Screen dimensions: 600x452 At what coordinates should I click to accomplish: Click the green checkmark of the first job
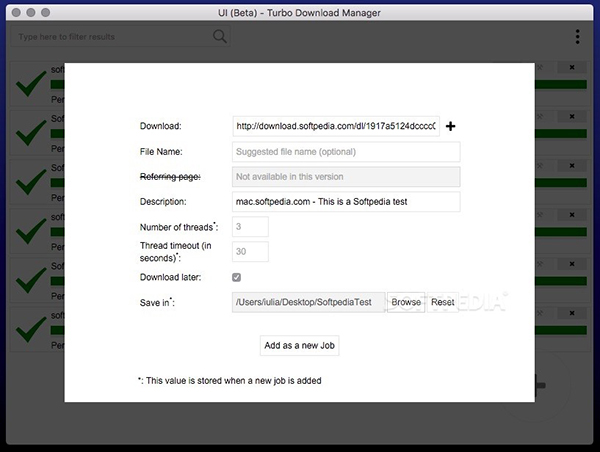pyautogui.click(x=31, y=84)
